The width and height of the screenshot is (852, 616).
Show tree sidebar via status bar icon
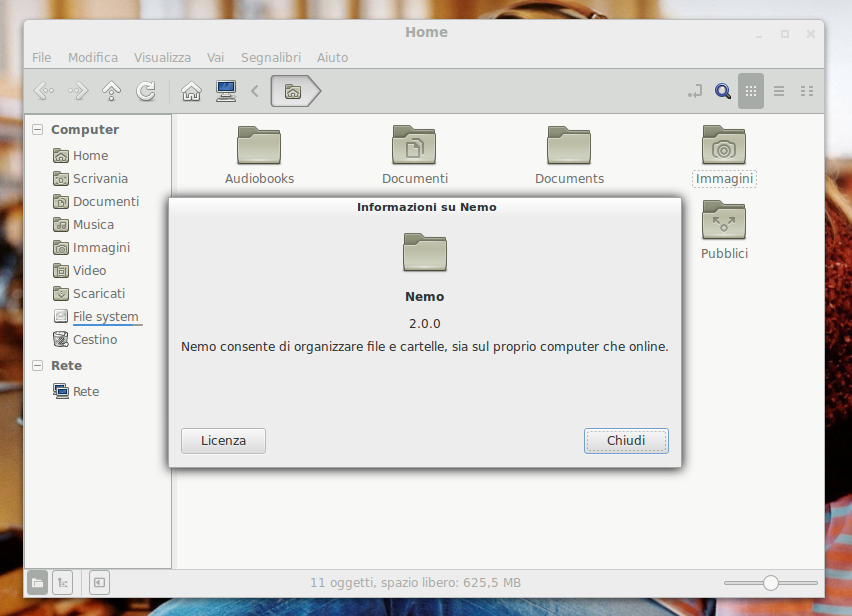(62, 583)
